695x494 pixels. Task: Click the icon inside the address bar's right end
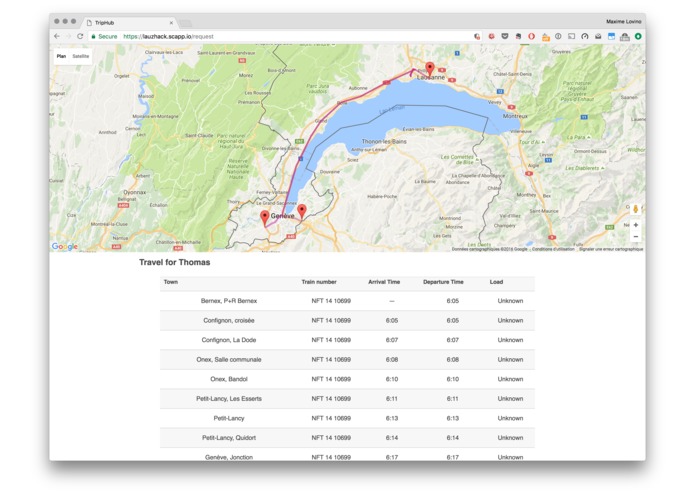[477, 36]
